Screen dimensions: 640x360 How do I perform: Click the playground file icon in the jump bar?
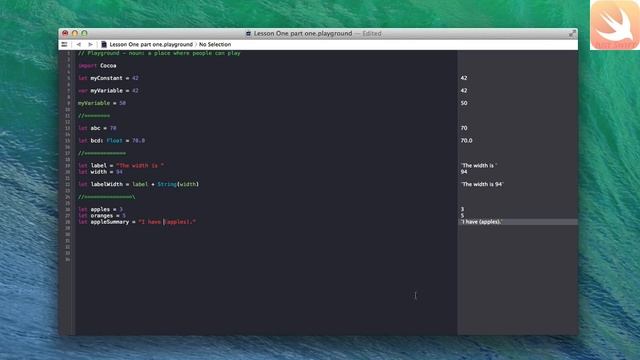pos(104,44)
